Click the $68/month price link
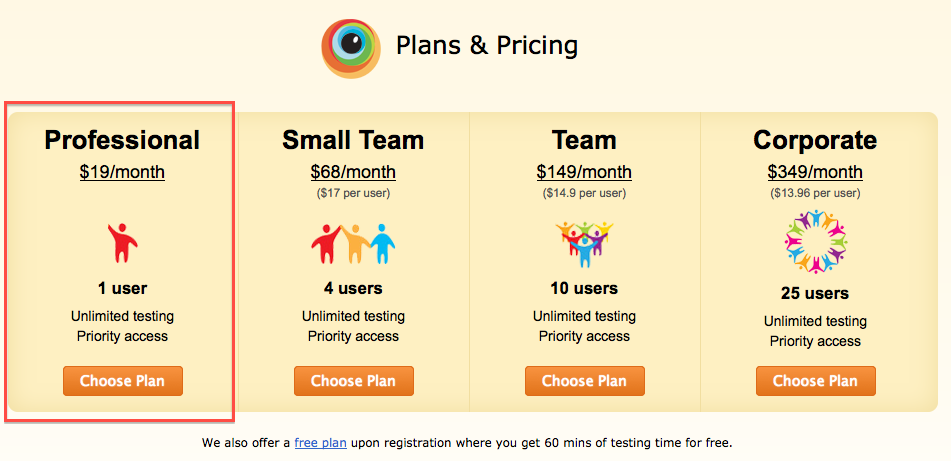The width and height of the screenshot is (951, 461). click(353, 172)
